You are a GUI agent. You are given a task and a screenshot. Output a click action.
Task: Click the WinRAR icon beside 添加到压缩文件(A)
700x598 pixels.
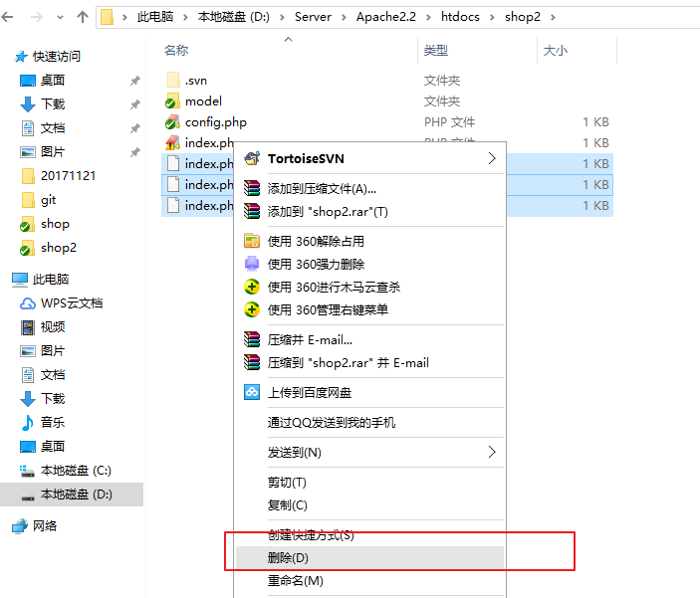252,188
